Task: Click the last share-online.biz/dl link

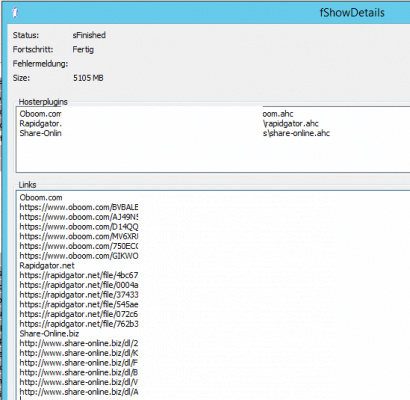Action: 79,392
